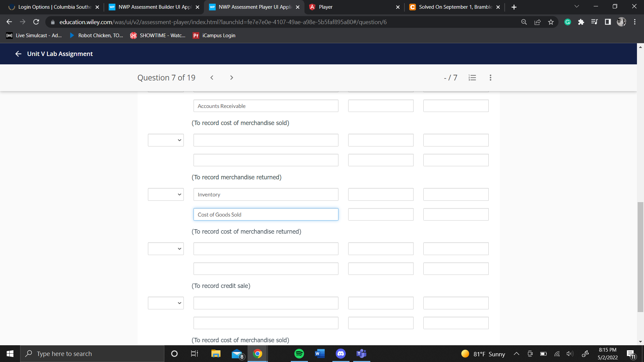Image resolution: width=644 pixels, height=362 pixels.
Task: Open the browser profile list chevron near window controls
Action: click(x=576, y=6)
